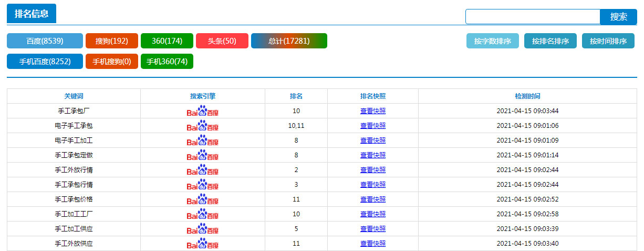Click Baidu logo in 手工承包价格 row
The image size is (644, 251).
click(203, 199)
